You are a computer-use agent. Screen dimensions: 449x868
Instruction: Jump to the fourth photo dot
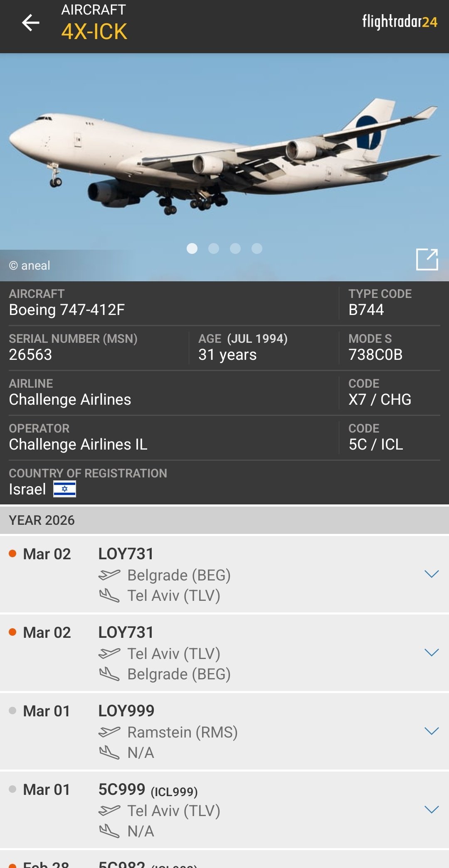(257, 248)
